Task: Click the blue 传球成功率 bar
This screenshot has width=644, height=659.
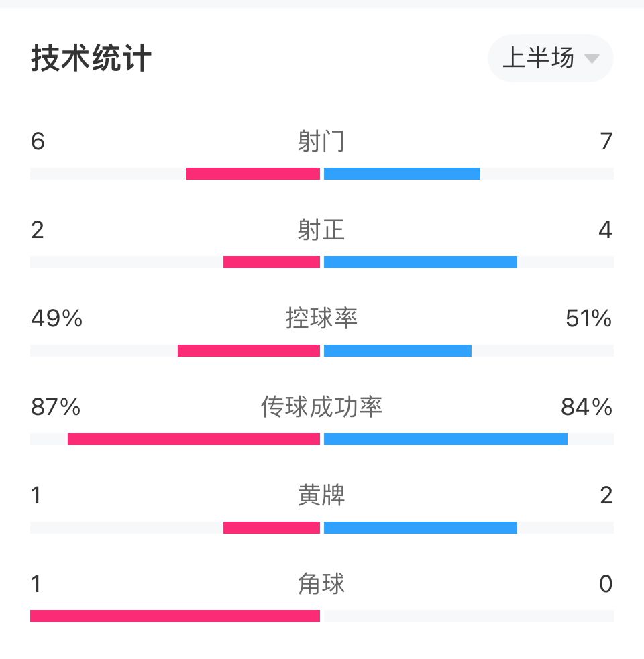Action: pyautogui.click(x=446, y=439)
